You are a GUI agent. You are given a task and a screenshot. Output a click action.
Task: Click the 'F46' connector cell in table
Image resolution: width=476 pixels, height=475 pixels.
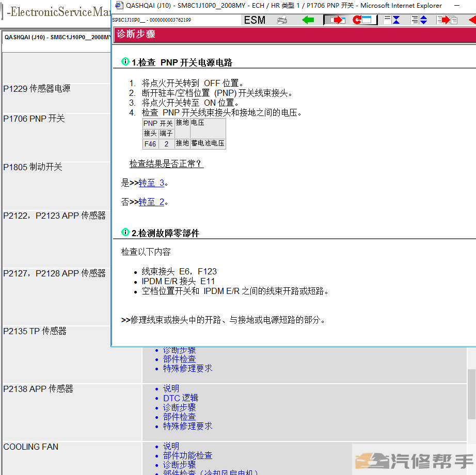(x=150, y=144)
